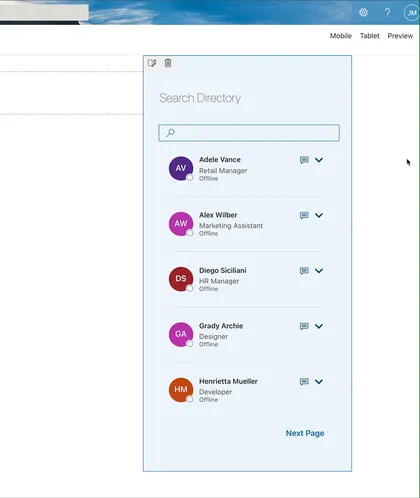Click the Retail Manager job title

click(x=223, y=171)
